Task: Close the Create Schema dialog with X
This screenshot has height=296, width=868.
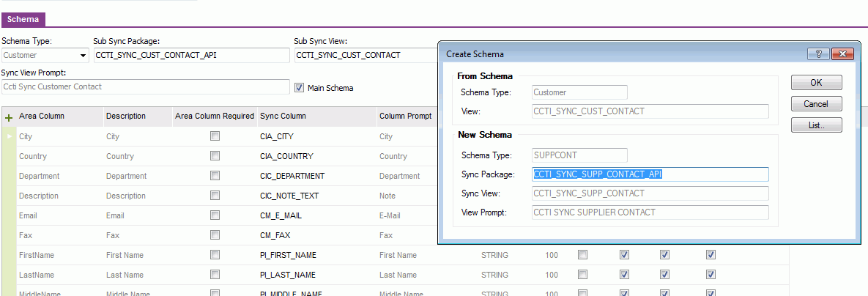Action: point(842,53)
